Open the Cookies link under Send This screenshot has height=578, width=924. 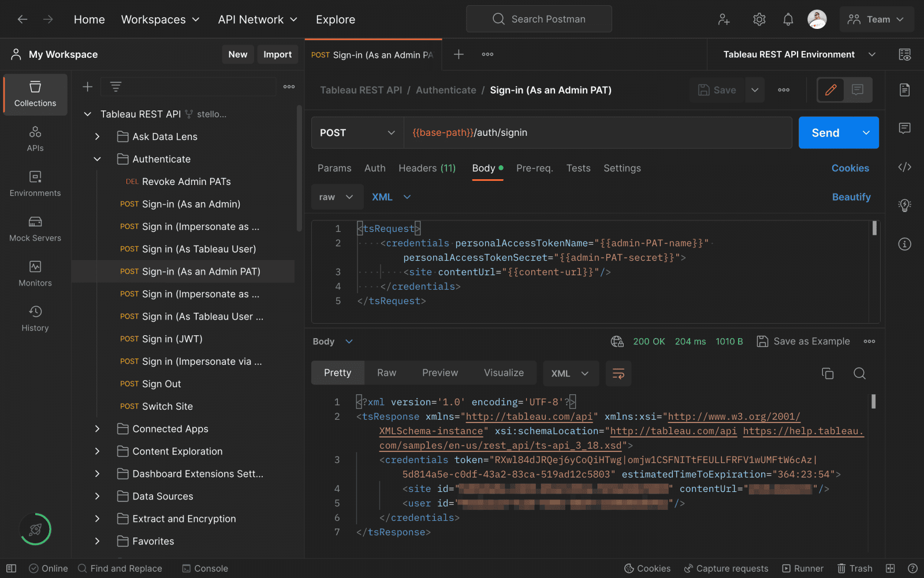pos(850,168)
